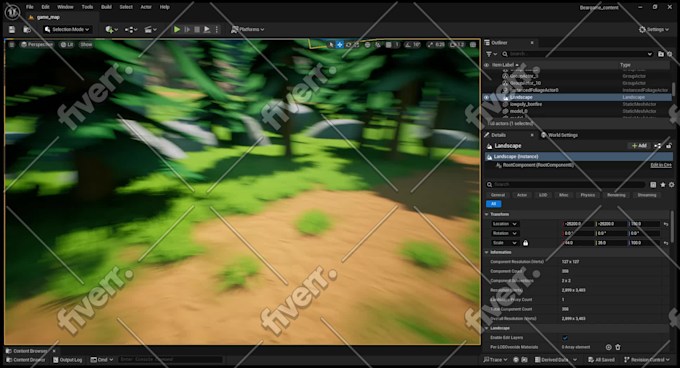Filter Details by the Physics category
The height and width of the screenshot is (368, 680).
(x=588, y=195)
